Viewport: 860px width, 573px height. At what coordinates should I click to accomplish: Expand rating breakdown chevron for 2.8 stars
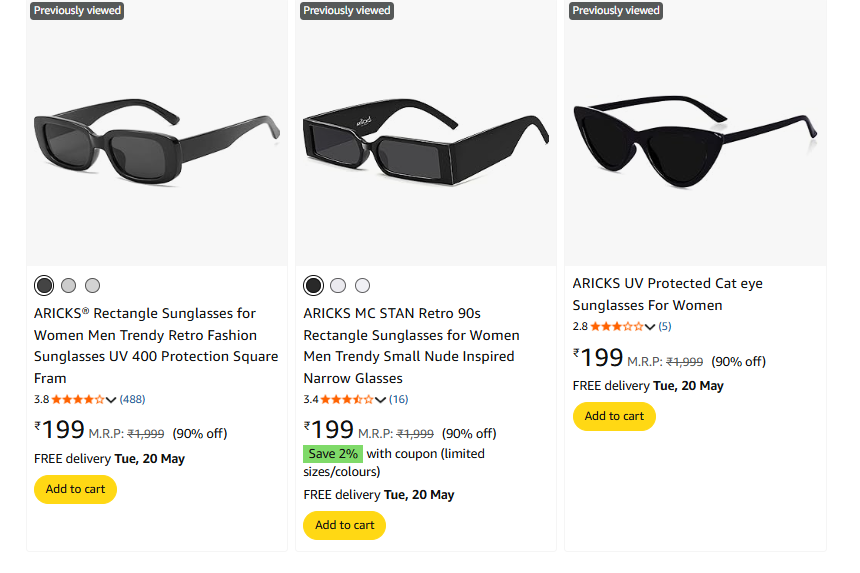point(650,327)
